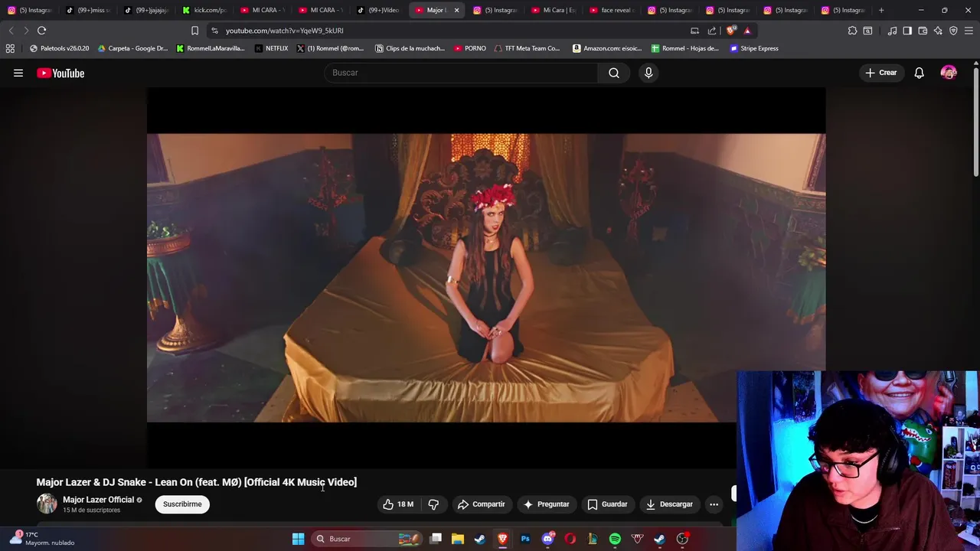Open Major Lazer Official channel avatar
Screen dimensions: 980x551
click(x=47, y=504)
